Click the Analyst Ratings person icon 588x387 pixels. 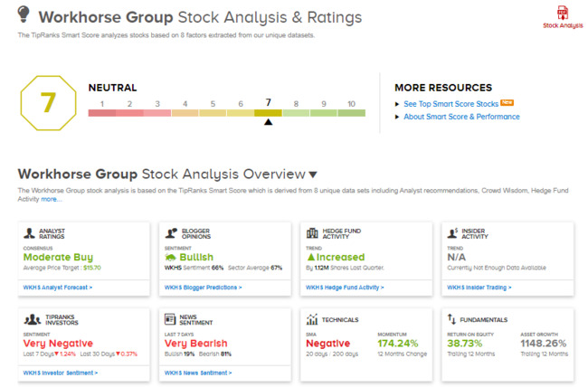(30, 234)
